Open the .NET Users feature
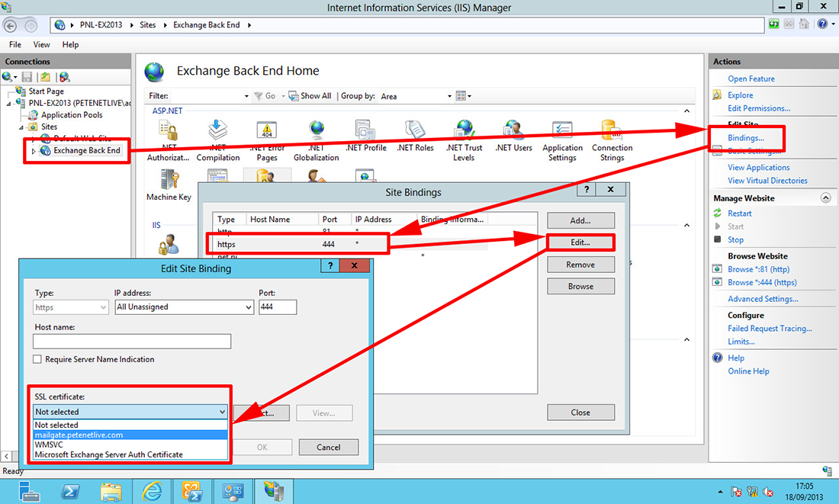 point(513,130)
